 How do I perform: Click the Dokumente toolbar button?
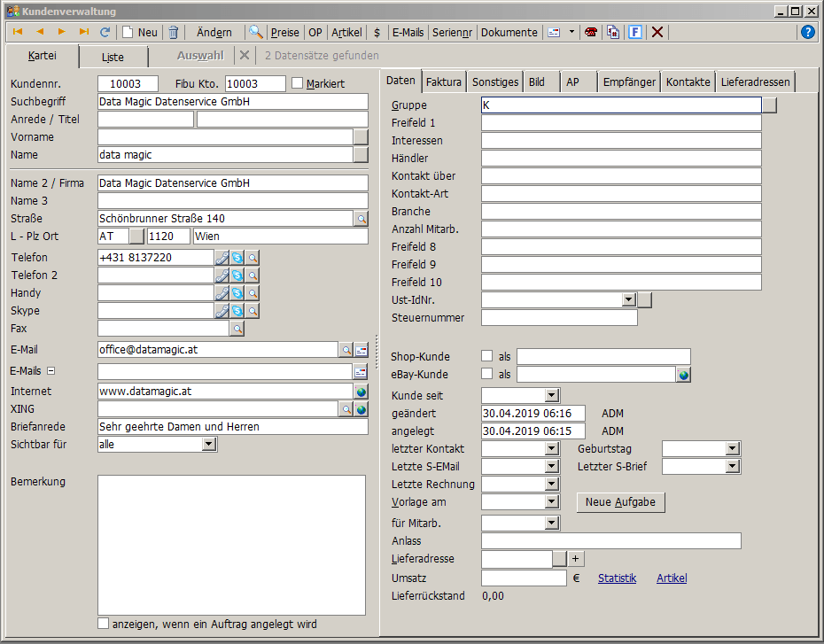pyautogui.click(x=509, y=33)
